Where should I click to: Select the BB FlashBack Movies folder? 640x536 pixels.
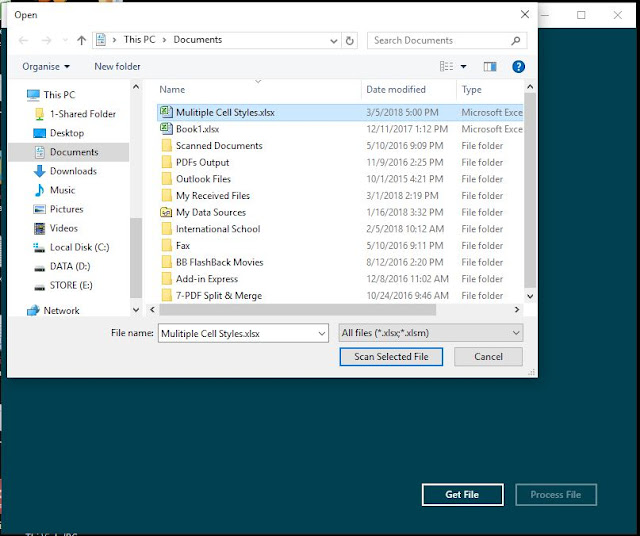(x=220, y=262)
